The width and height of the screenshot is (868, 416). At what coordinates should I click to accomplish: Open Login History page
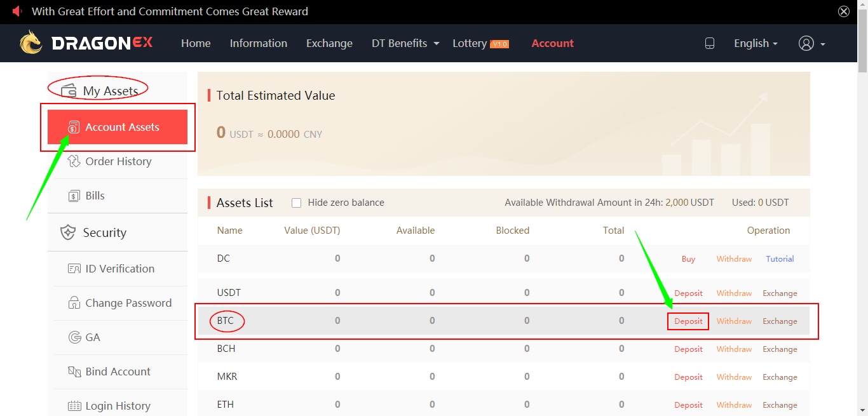click(118, 405)
